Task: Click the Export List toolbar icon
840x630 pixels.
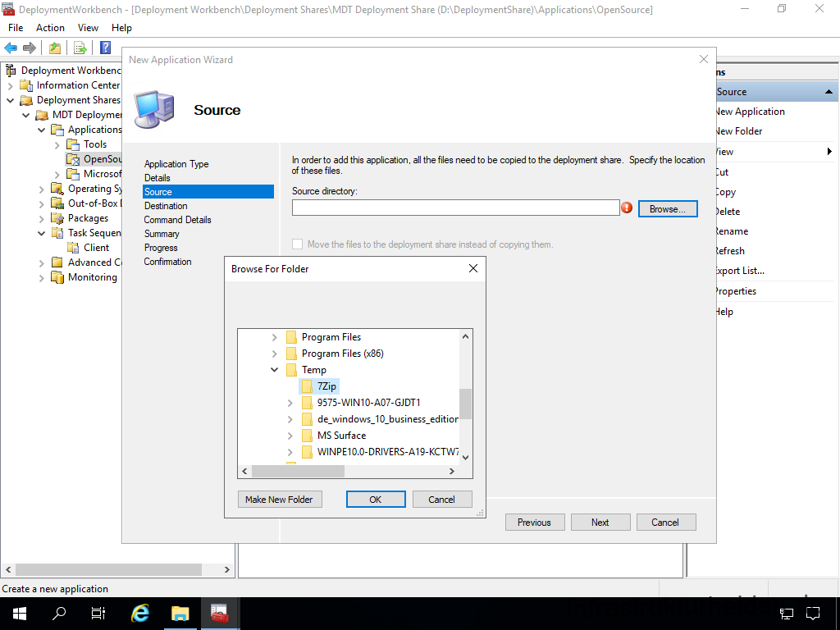Action: 80,48
